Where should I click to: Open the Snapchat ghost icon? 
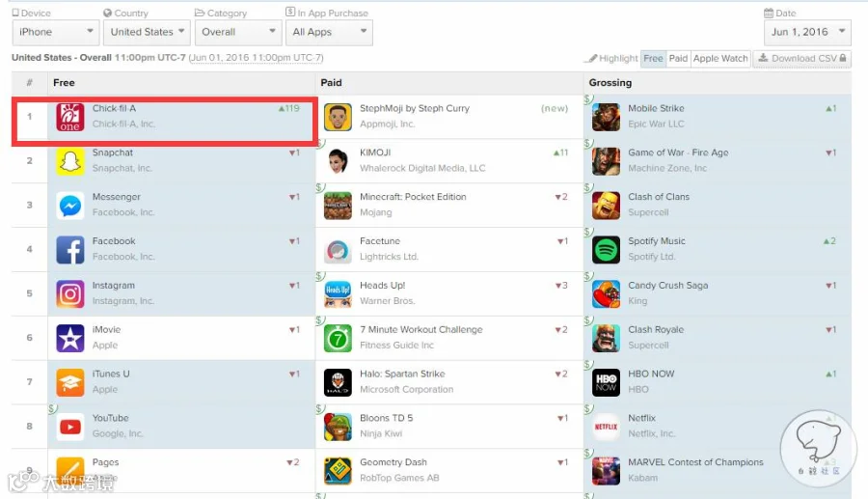69,161
